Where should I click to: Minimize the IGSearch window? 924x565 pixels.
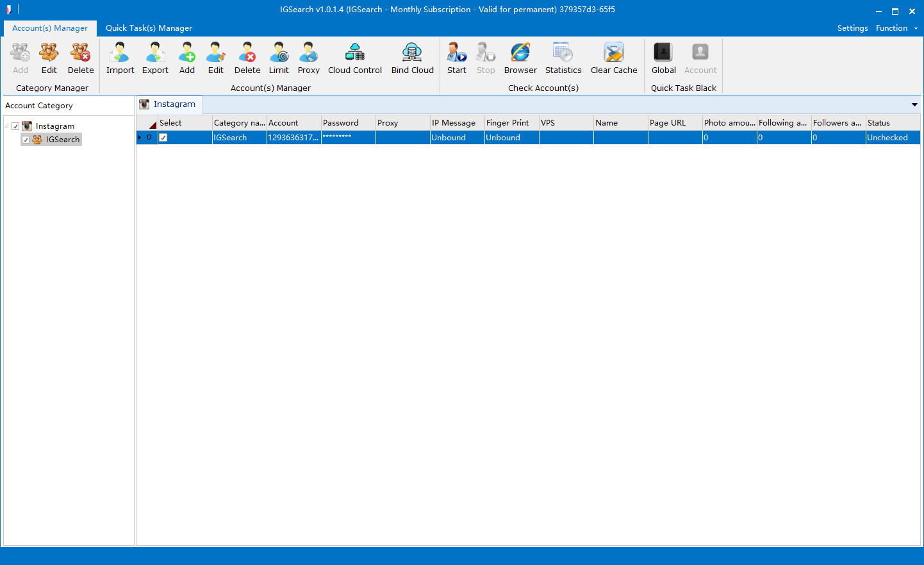pyautogui.click(x=879, y=11)
